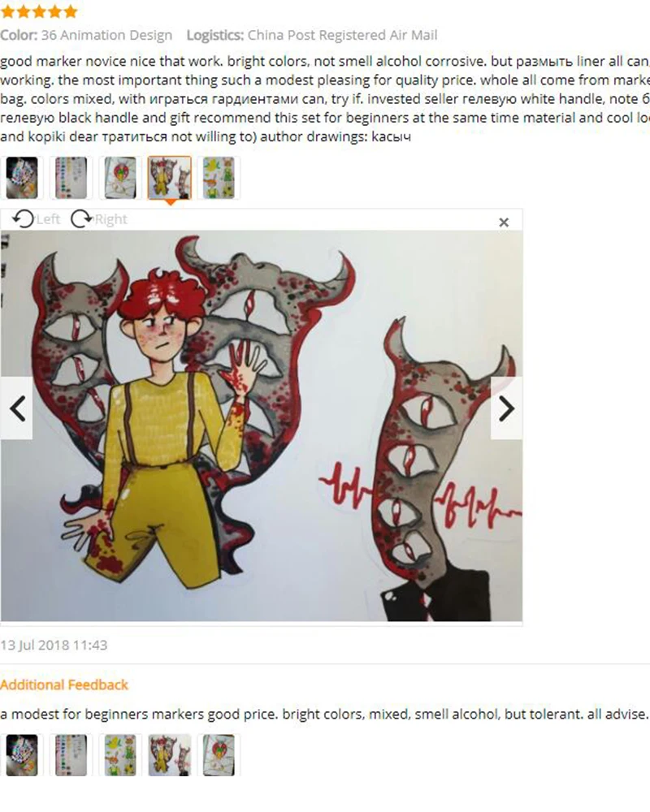Click the Additional Feedback heading
Screen dimensions: 650x812
click(x=63, y=685)
